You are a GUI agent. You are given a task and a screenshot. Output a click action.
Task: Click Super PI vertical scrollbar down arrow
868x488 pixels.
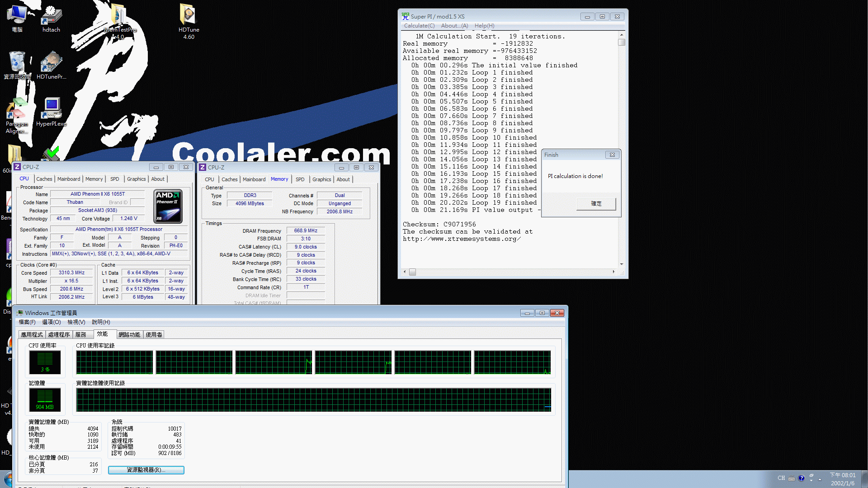[x=622, y=264]
